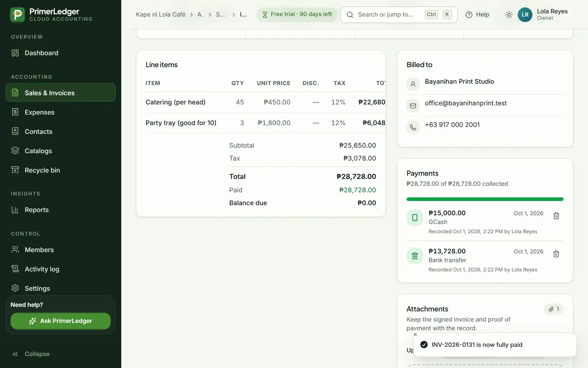Screen dimensions: 588x368
Task: Click Kape ni Lola Café breadcrumb
Action: point(161,15)
